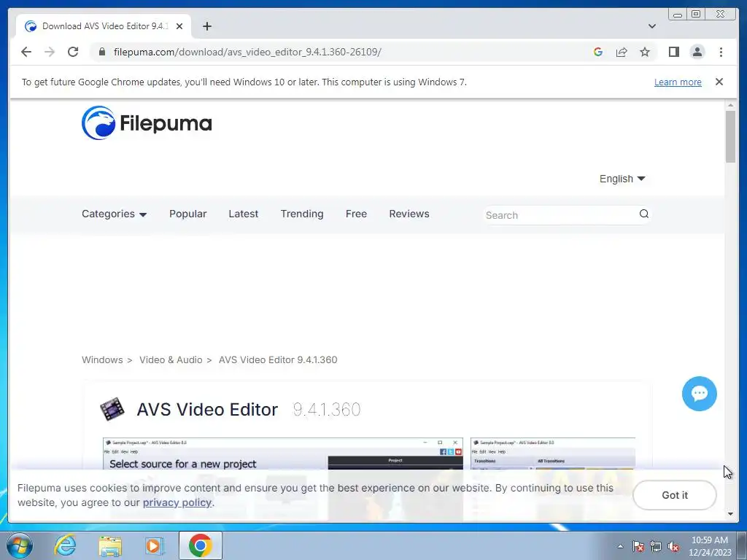This screenshot has width=747, height=560.
Task: Expand the Categories menu
Action: (x=114, y=214)
